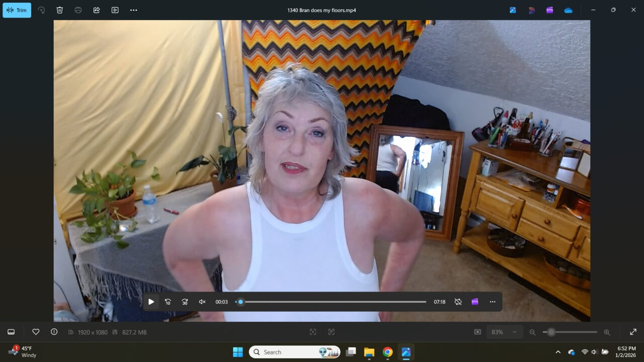The image size is (644, 362).
Task: Open the top toolbar See more menu
Action: tap(133, 10)
